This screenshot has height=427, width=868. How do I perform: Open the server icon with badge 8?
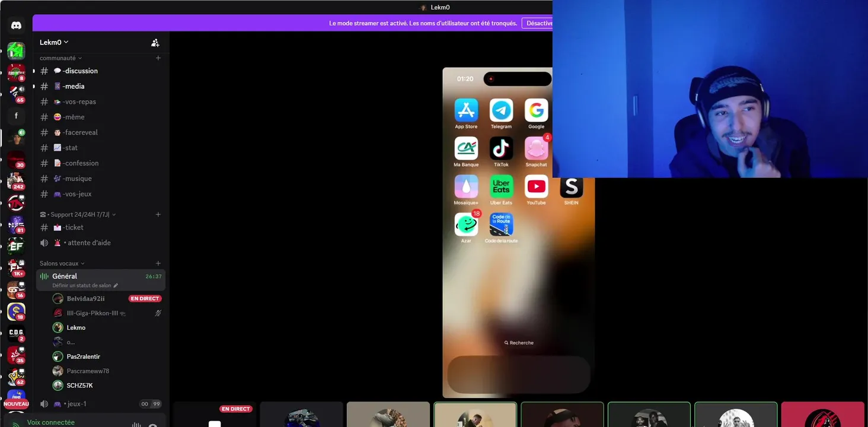pos(16,72)
